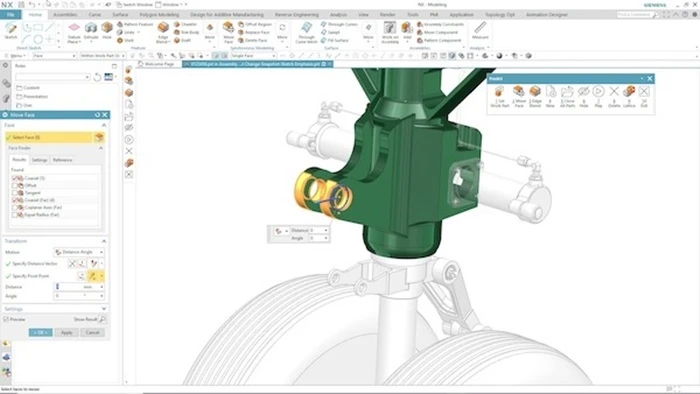
Task: Click the Apply button
Action: point(67,332)
